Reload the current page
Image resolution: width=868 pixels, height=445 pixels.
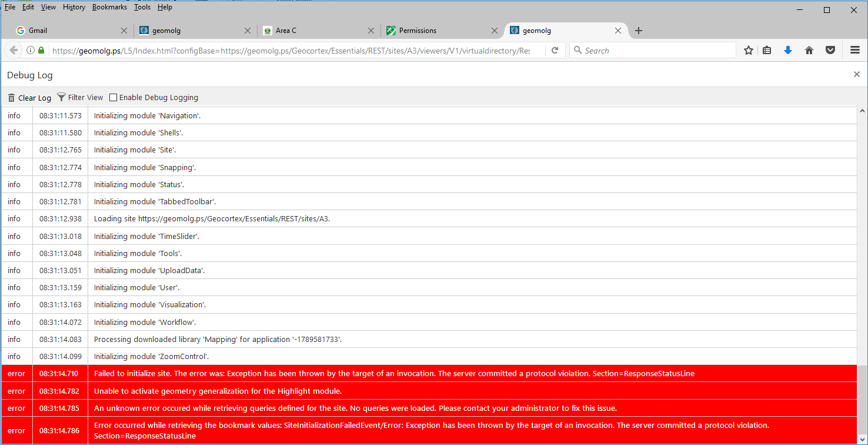(x=555, y=51)
